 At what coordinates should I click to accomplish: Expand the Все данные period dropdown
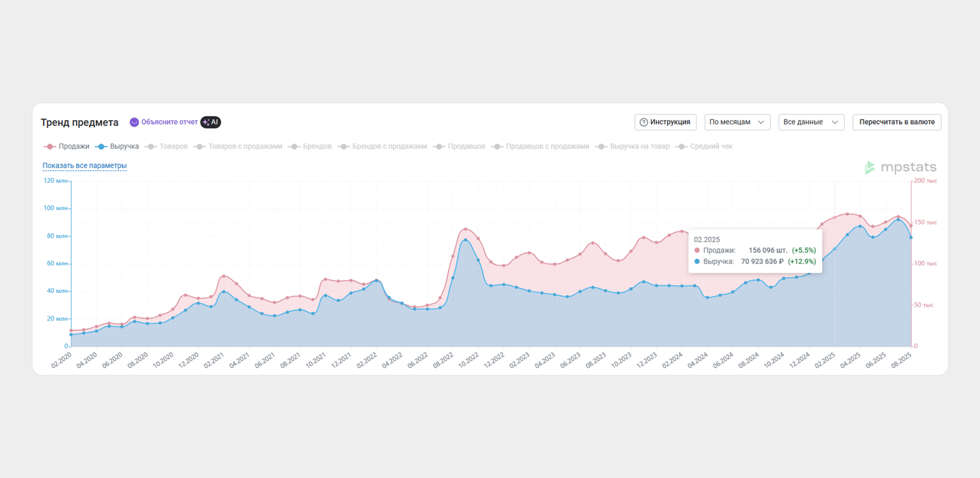(x=811, y=122)
